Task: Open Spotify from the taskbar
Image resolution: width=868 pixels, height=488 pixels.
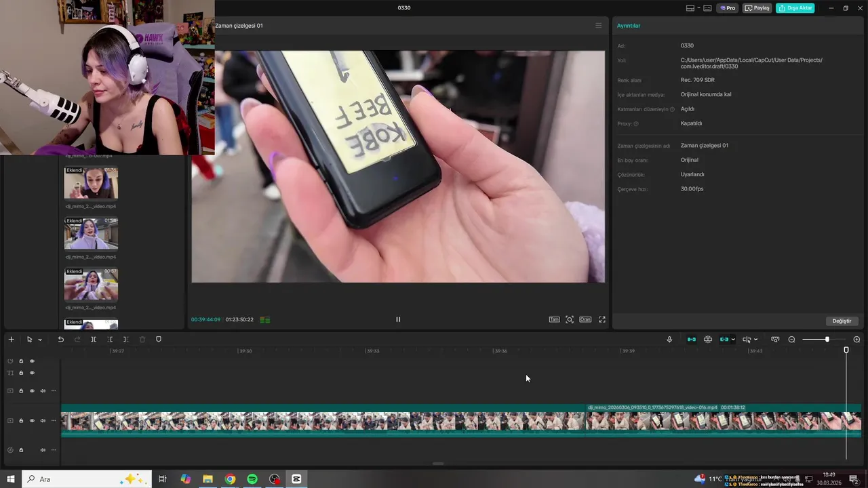Action: [252, 479]
